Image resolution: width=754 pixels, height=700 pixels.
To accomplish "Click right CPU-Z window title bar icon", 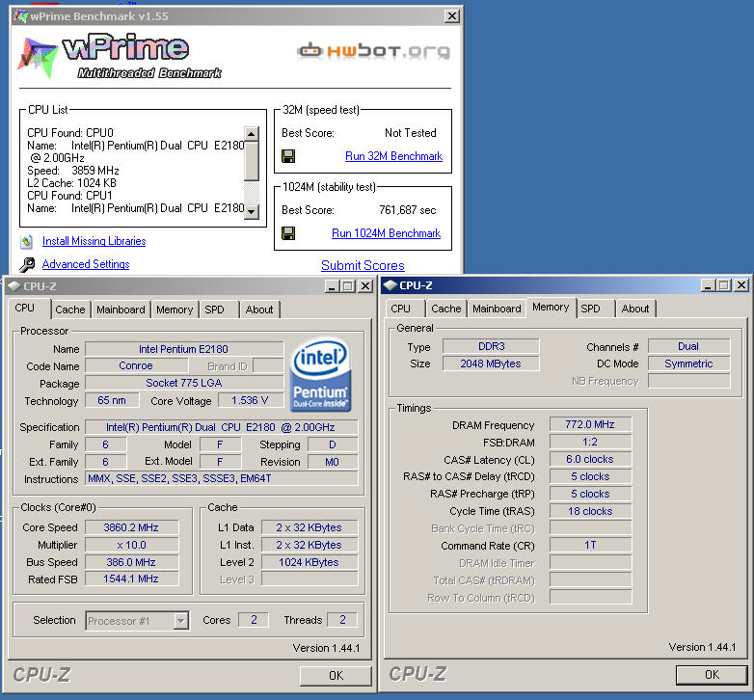I will point(390,285).
